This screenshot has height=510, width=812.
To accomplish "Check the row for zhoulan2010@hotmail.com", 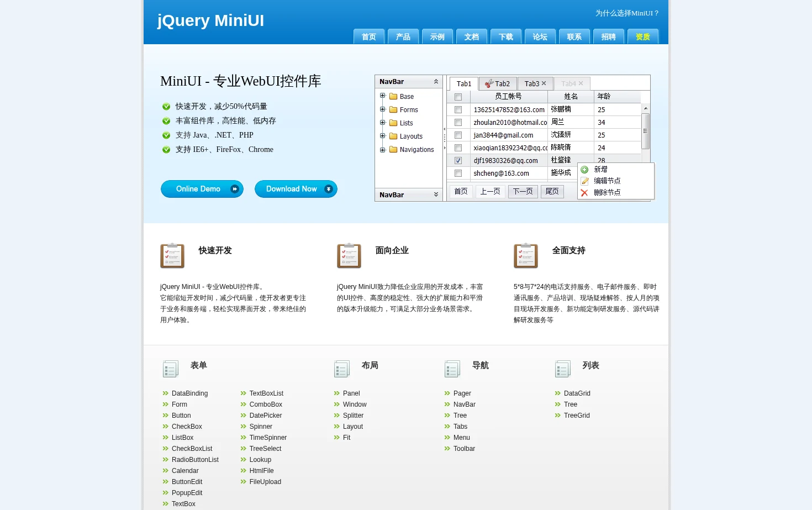I will coord(458,122).
